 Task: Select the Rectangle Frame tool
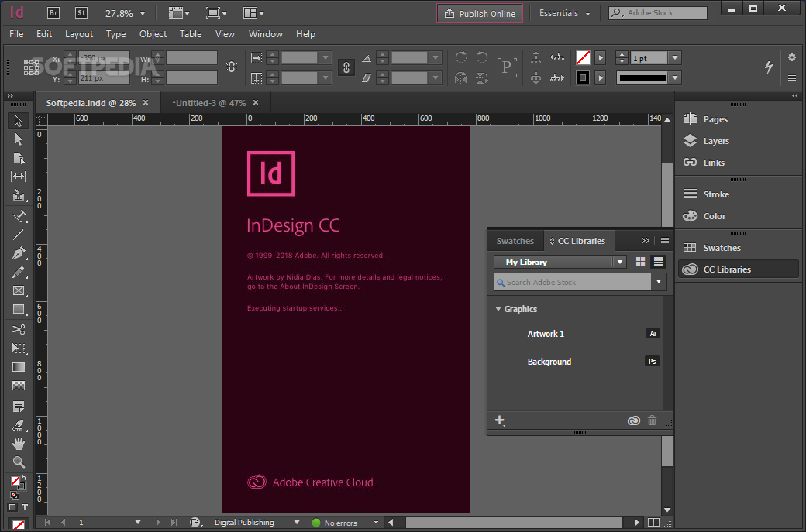[x=19, y=290]
